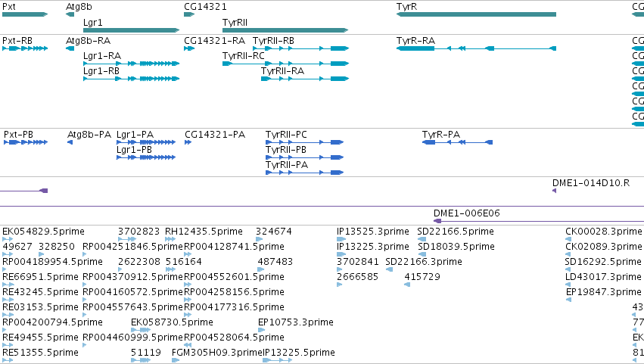Click the CK02089.3prime EST label
This screenshot has height=364, width=644.
(x=604, y=247)
